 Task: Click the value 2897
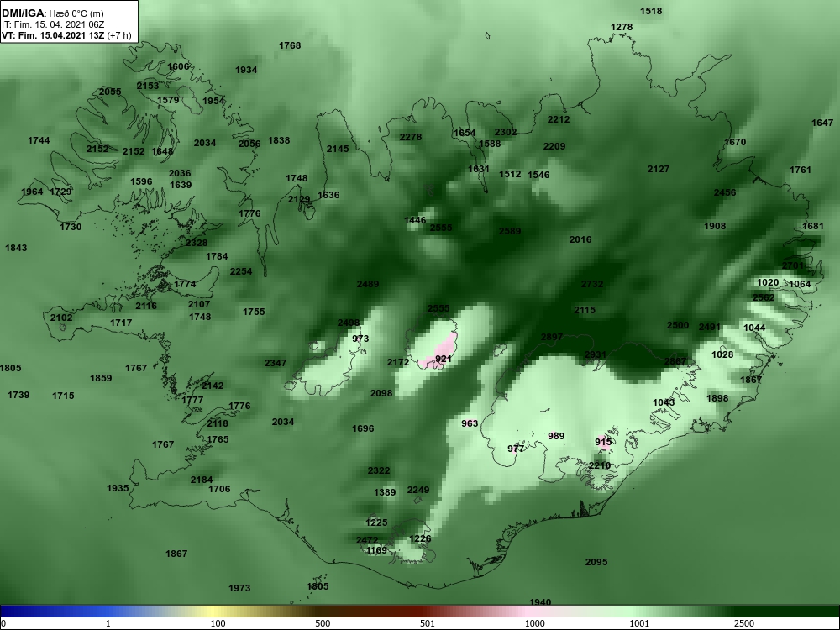point(552,338)
